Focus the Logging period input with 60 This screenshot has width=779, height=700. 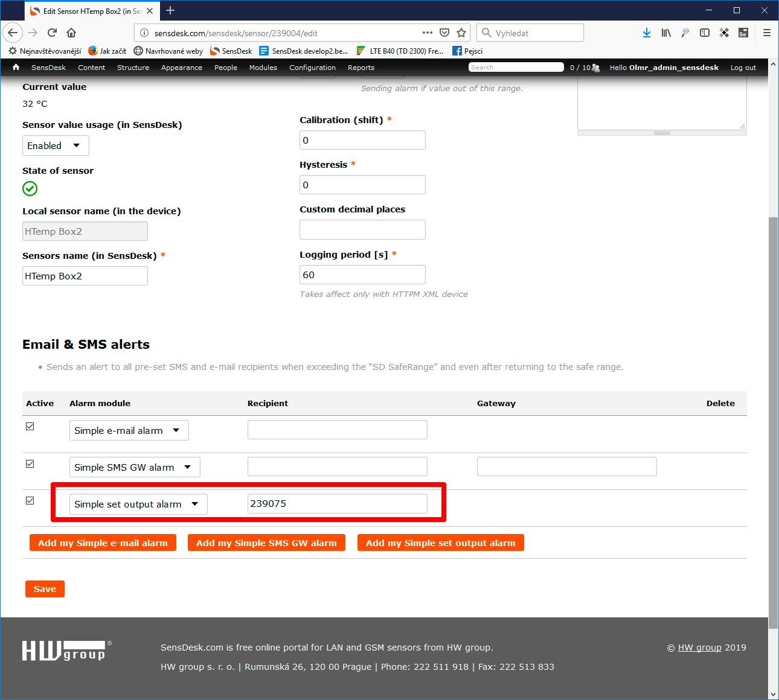(362, 275)
